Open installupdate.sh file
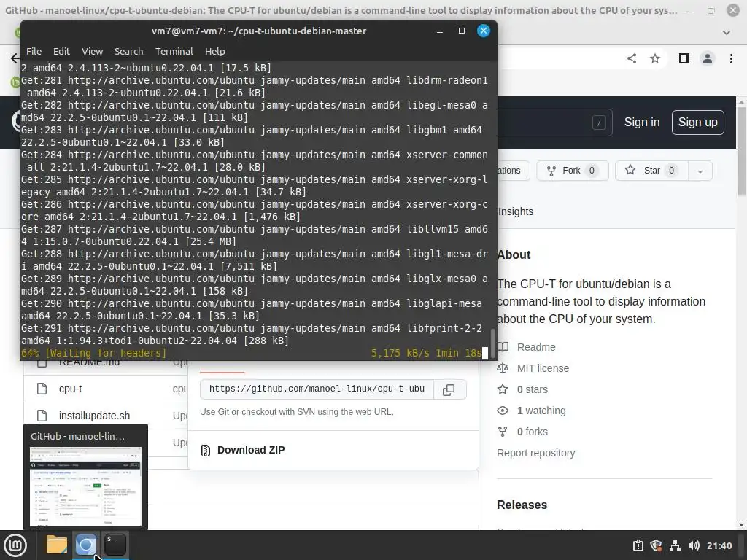 (x=94, y=416)
